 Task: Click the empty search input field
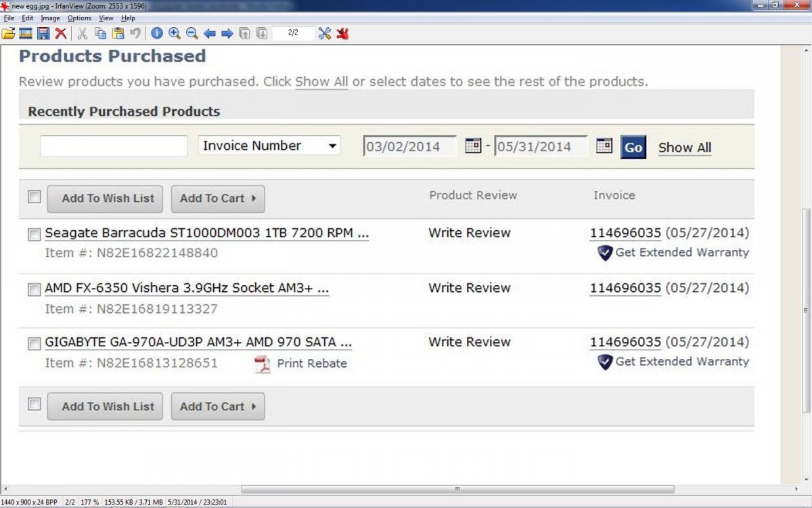click(114, 146)
